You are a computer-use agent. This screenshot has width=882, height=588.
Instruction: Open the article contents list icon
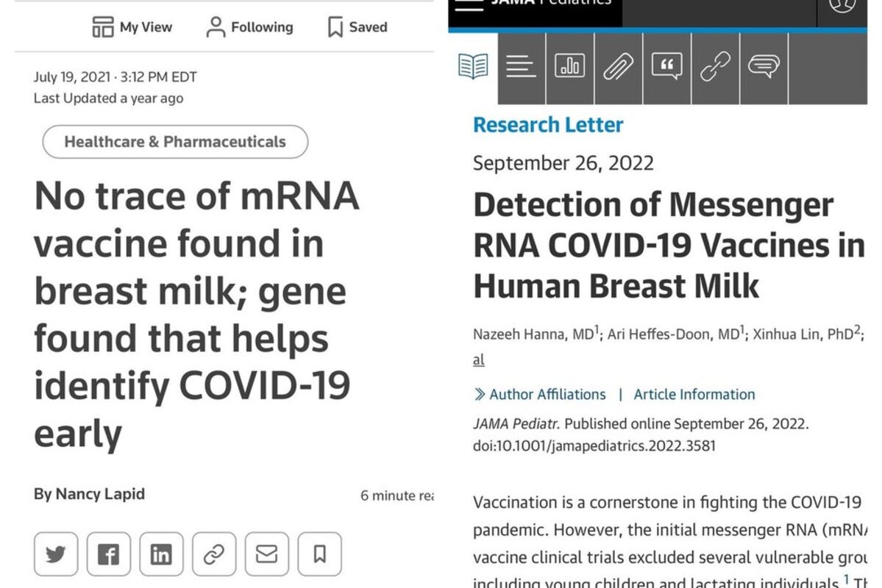[521, 68]
